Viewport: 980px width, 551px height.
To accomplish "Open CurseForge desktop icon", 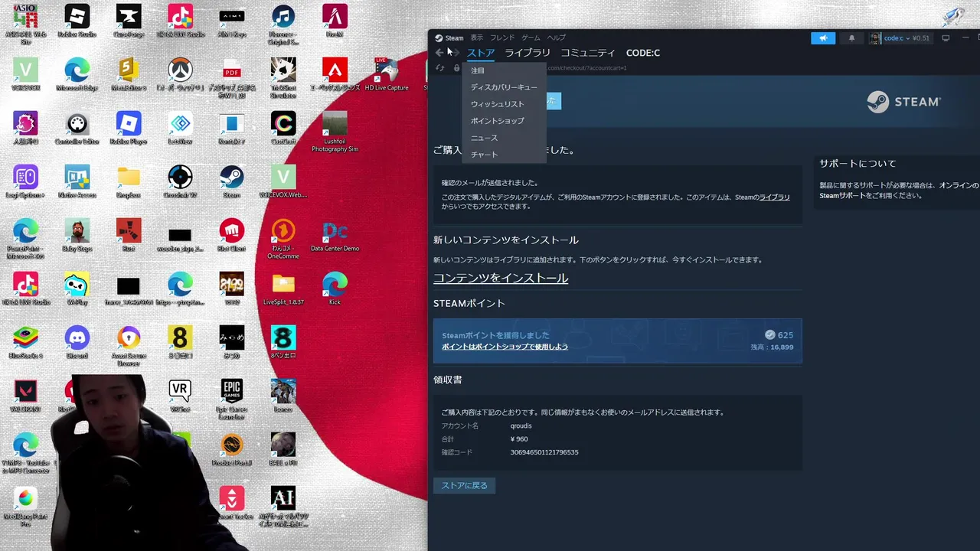I will tap(129, 22).
